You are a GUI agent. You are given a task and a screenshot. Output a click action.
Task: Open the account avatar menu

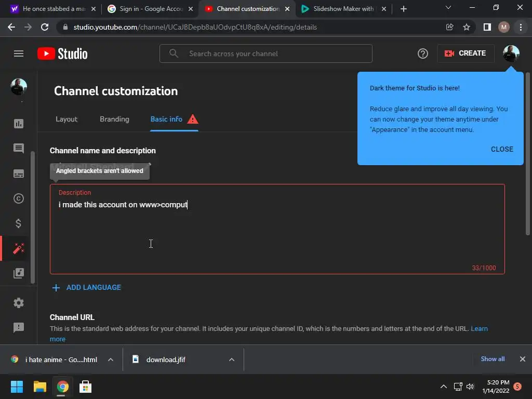tap(511, 54)
